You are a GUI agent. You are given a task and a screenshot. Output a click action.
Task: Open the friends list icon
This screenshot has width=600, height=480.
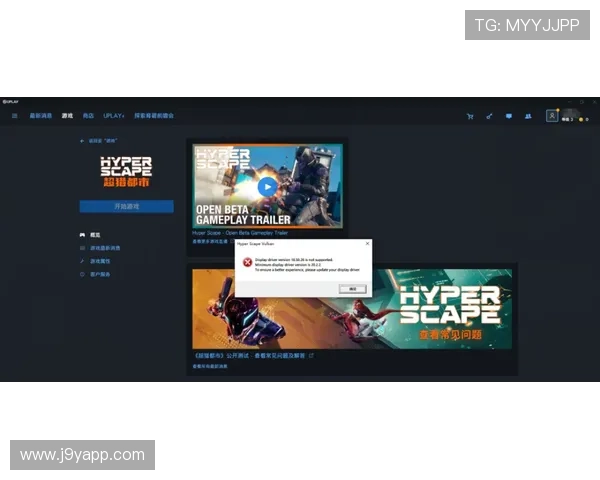pyautogui.click(x=527, y=116)
